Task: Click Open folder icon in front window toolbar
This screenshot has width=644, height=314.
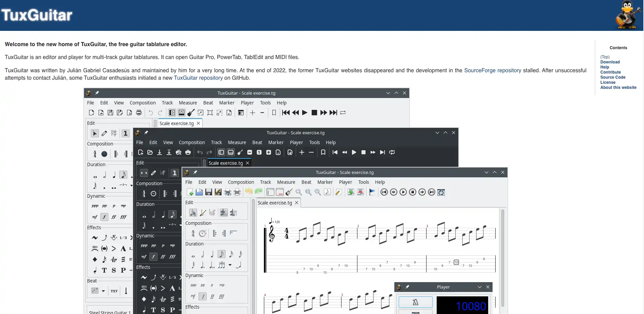Action: (x=199, y=192)
